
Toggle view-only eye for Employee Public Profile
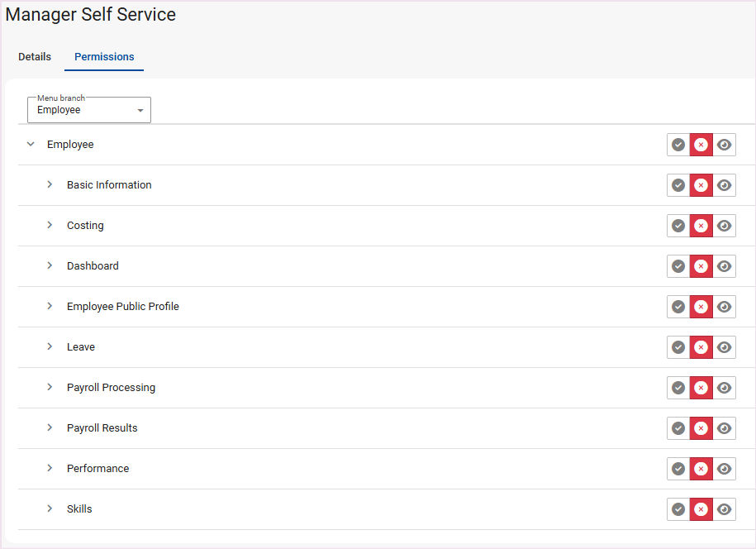tap(725, 307)
